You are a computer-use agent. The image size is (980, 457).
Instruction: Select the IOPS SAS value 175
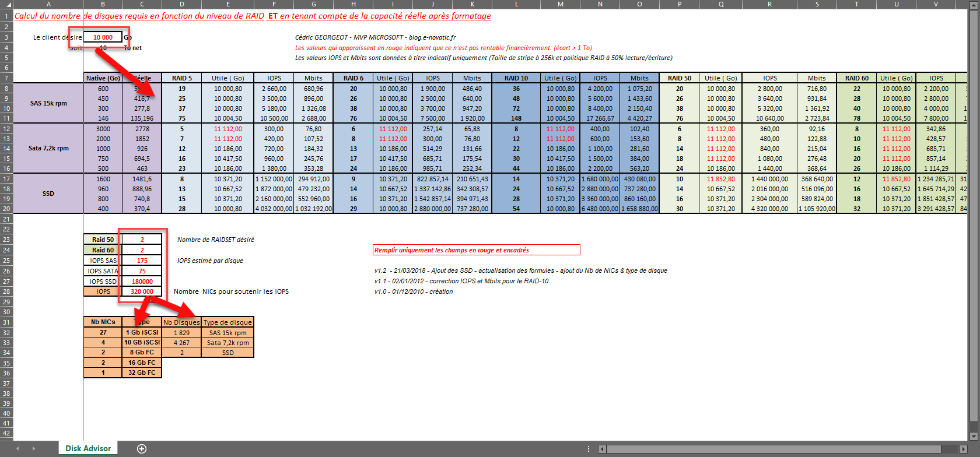(x=142, y=261)
